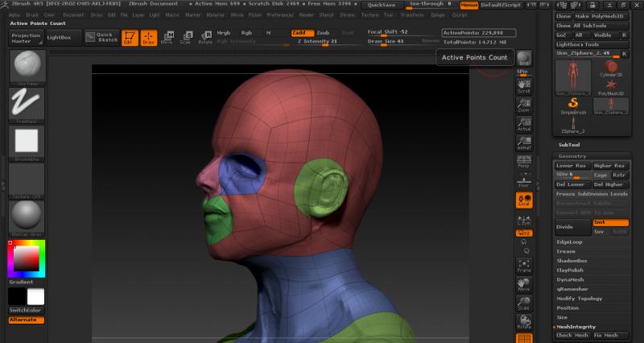
Task: Click the Divide button
Action: click(x=571, y=227)
